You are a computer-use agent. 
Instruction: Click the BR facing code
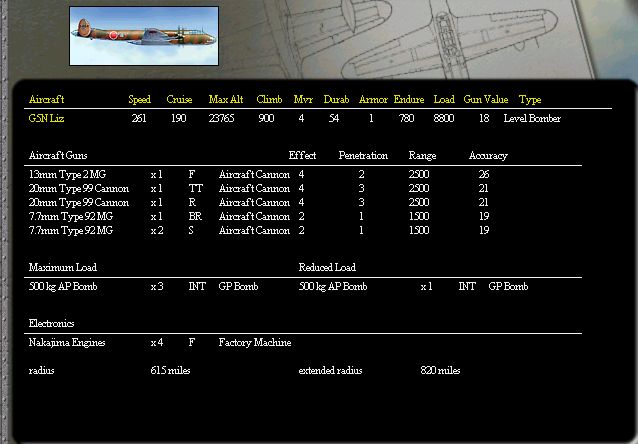pyautogui.click(x=195, y=216)
